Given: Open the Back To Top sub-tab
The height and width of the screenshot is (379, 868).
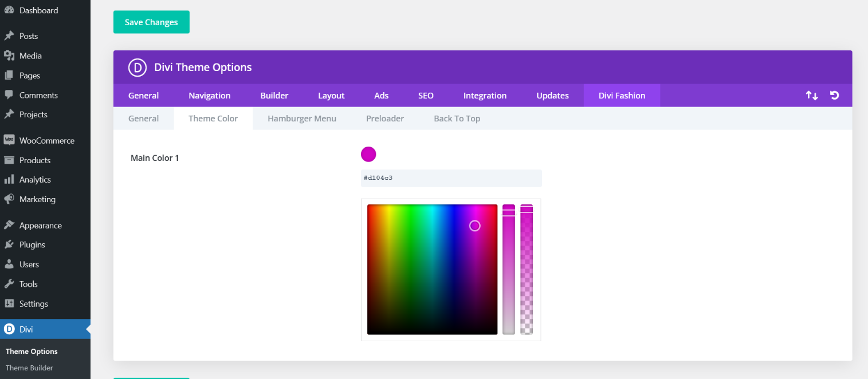Looking at the screenshot, I should tap(457, 119).
